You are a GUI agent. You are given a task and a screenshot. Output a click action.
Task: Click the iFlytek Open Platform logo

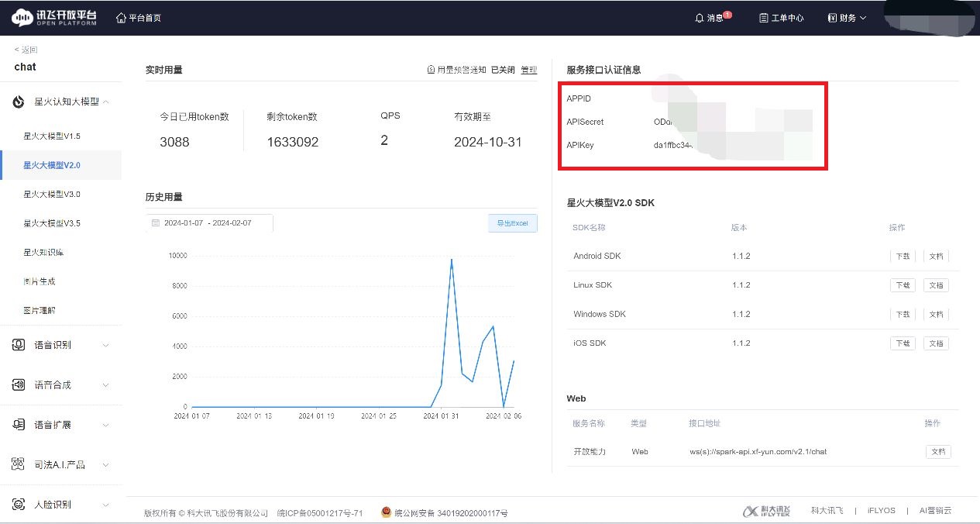pyautogui.click(x=54, y=17)
